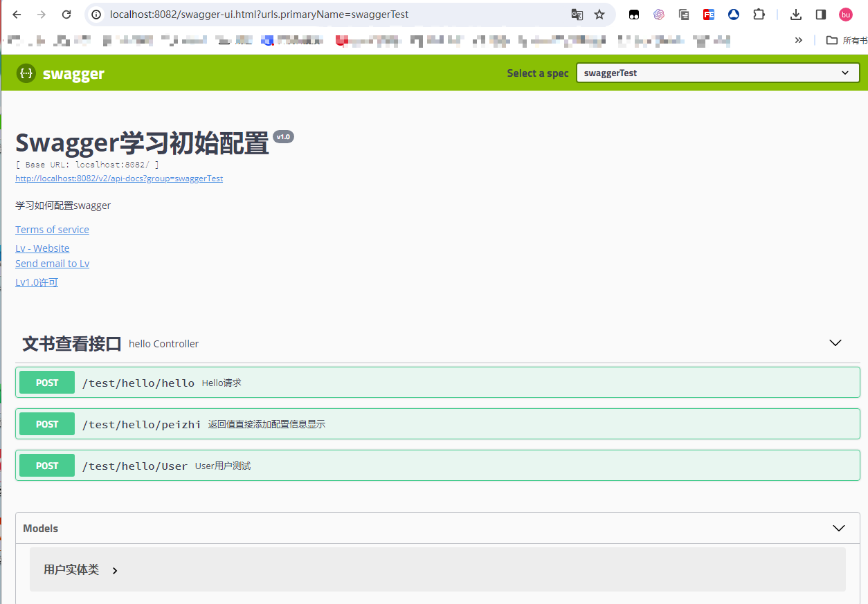Click the Hello请求 summary text
This screenshot has width=868, height=604.
[221, 383]
